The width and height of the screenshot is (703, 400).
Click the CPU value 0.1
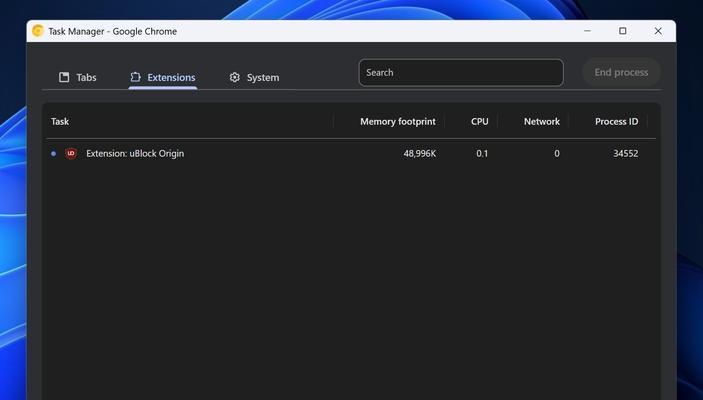482,153
